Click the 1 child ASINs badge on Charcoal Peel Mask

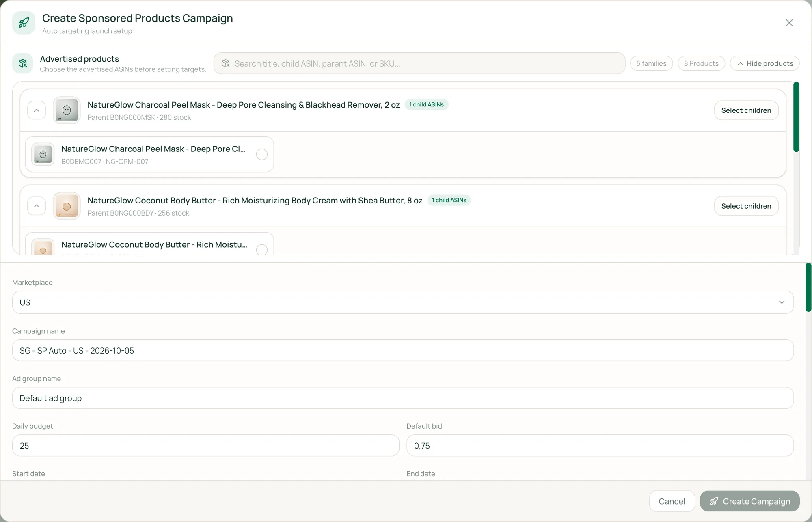426,105
